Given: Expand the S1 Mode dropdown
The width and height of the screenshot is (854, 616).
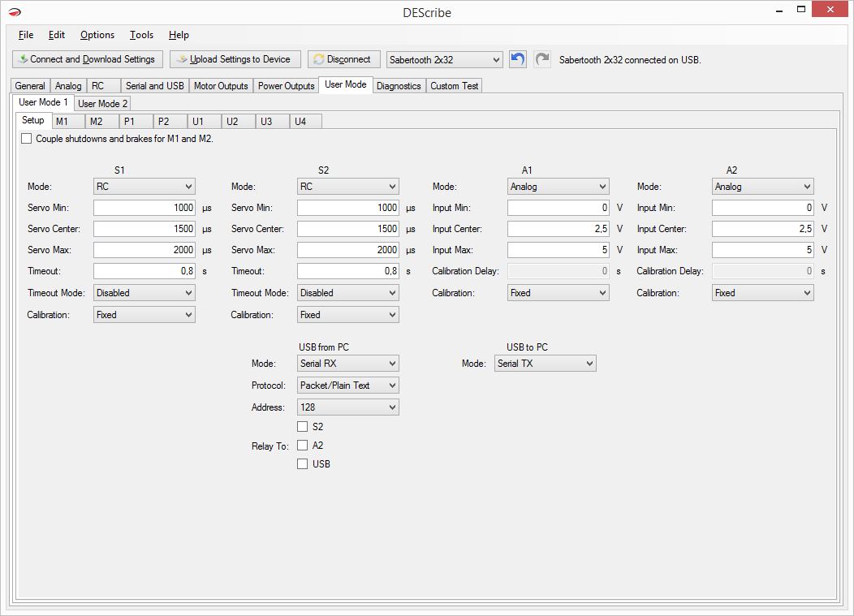Looking at the screenshot, I should click(x=144, y=187).
